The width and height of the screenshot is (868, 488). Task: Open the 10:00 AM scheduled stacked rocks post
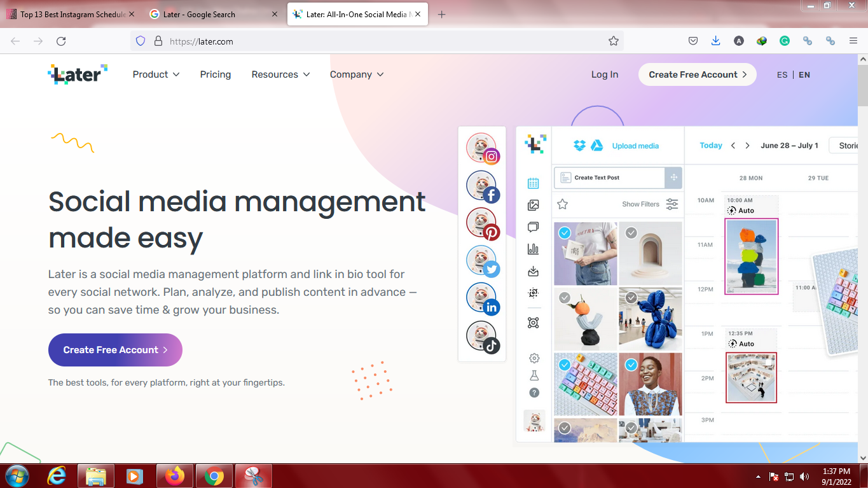[x=751, y=256]
